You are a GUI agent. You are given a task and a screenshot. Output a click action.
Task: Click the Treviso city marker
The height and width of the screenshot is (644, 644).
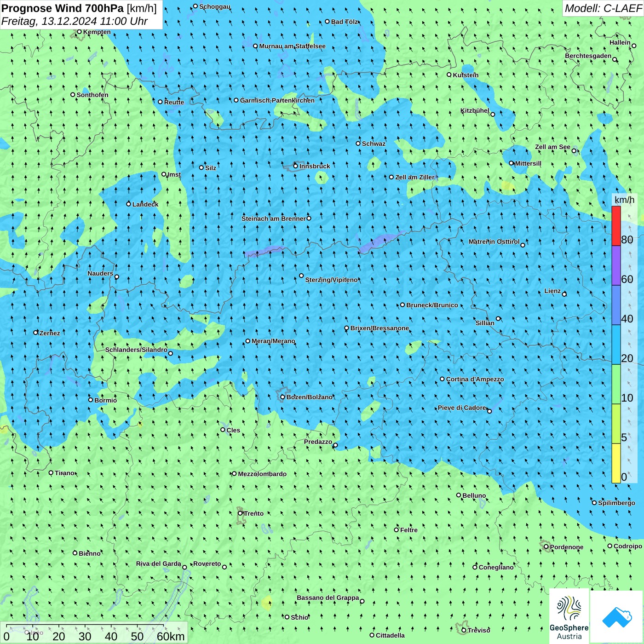[x=464, y=630]
